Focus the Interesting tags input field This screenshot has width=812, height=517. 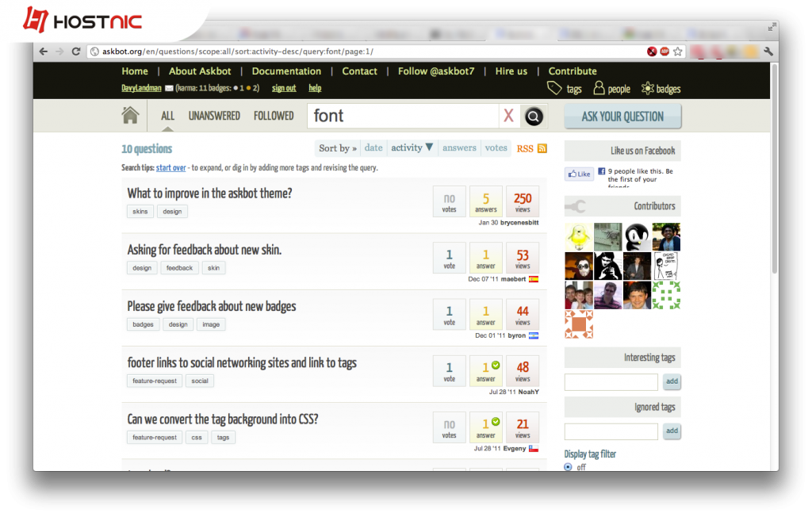[x=611, y=381]
